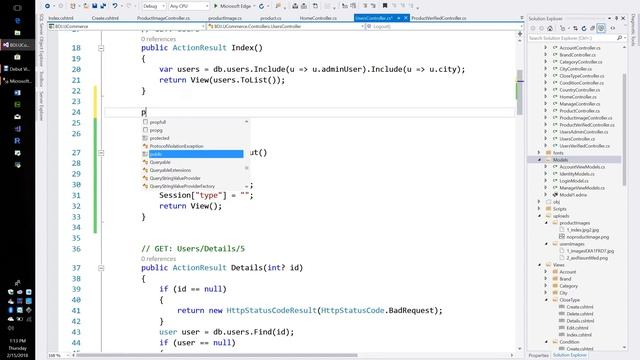This screenshot has height=360, width=640.
Task: Click the Navigate Backward toolbar icon
Action: point(47,6)
